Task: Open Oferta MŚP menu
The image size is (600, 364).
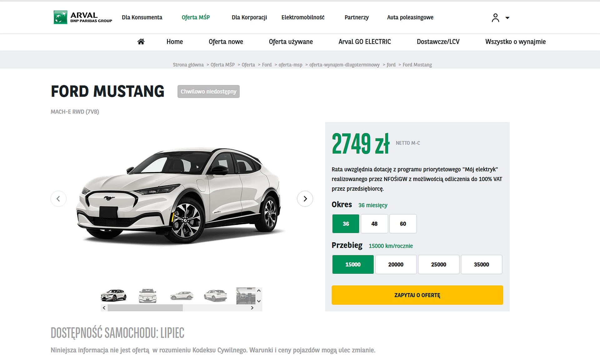Action: (196, 17)
